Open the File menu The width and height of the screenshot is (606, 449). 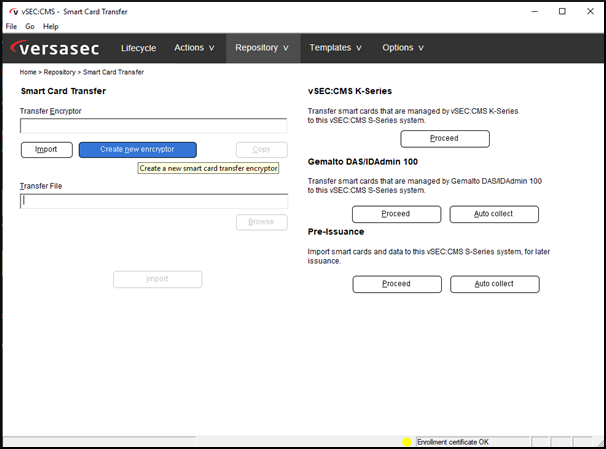coord(11,27)
